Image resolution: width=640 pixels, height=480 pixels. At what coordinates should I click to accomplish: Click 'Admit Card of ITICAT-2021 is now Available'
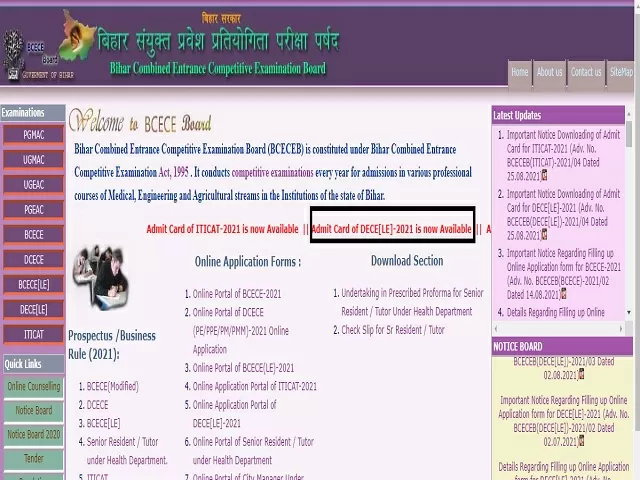point(222,229)
